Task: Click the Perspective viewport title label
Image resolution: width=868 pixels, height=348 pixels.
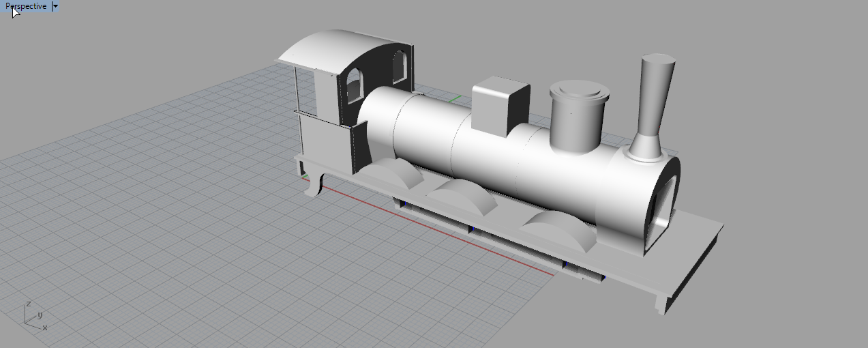Action: tap(26, 6)
